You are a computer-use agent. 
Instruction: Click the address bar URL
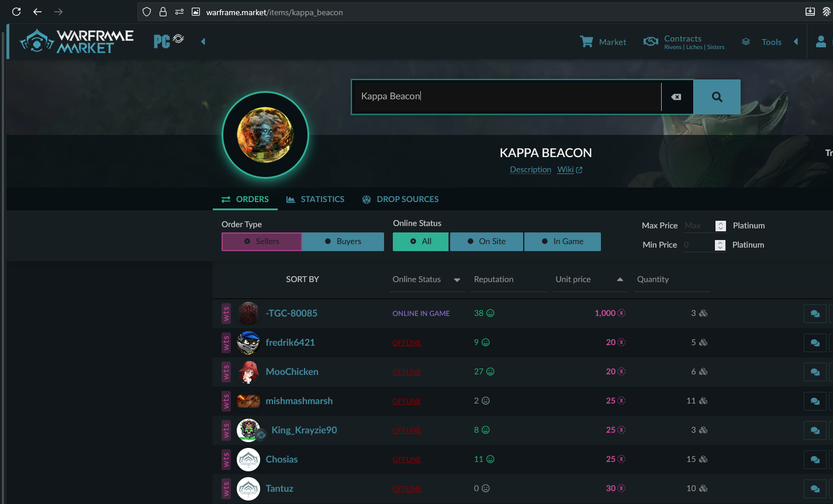click(x=275, y=12)
